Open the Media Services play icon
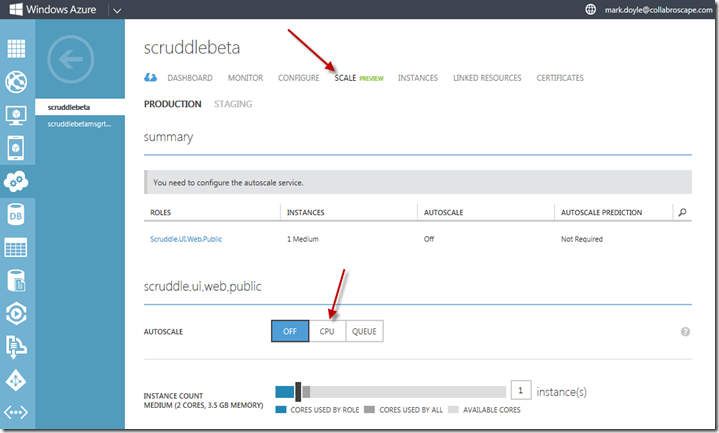 tap(17, 314)
